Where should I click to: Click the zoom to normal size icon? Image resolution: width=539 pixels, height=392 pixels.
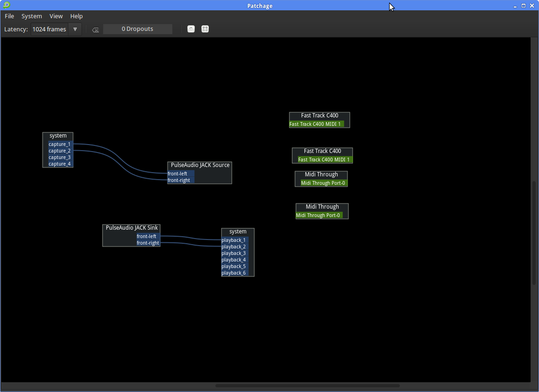coord(191,29)
